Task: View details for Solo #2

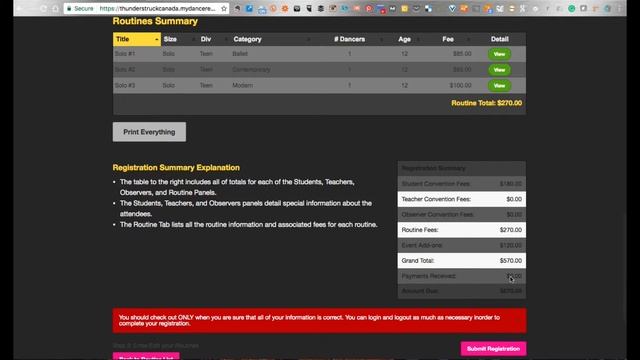Action: (x=499, y=70)
